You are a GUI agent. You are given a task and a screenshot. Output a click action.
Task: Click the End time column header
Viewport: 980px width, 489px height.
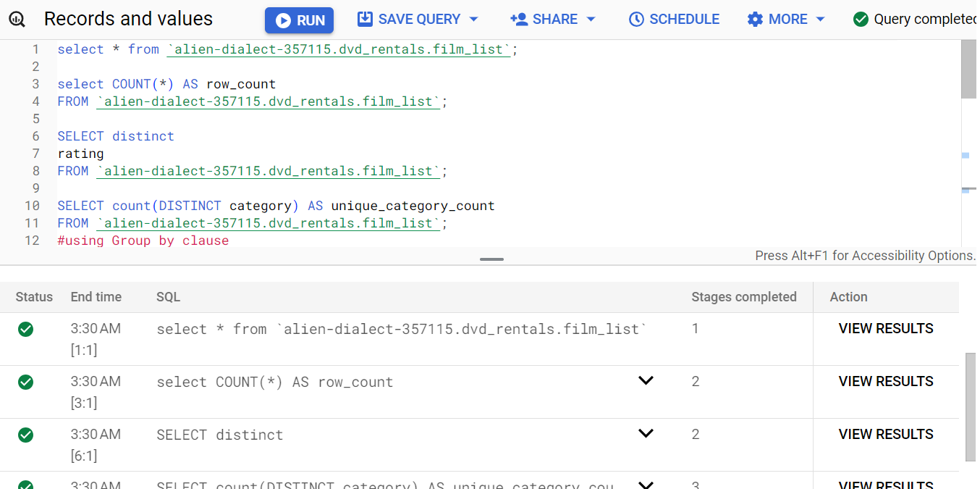tap(96, 297)
